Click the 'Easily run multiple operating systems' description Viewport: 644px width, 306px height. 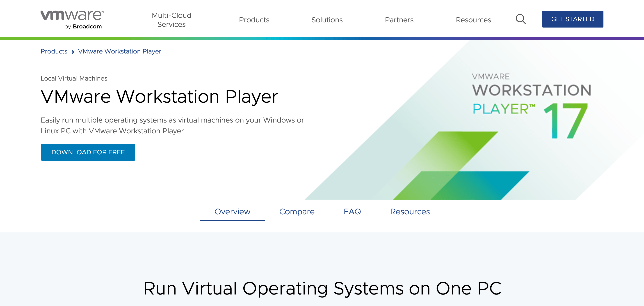172,125
